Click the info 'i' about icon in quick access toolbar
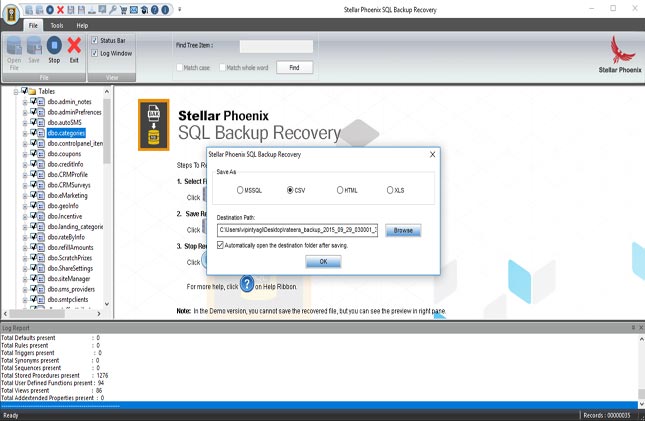This screenshot has height=421, width=645. coord(165,10)
